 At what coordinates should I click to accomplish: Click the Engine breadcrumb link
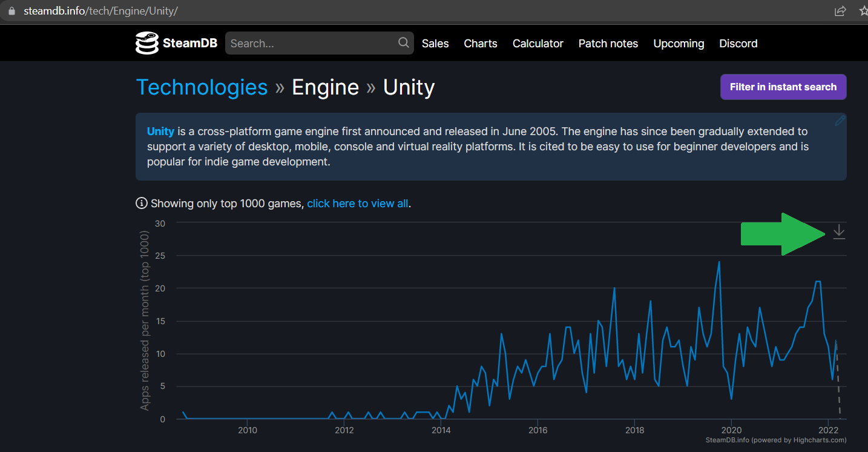[326, 87]
